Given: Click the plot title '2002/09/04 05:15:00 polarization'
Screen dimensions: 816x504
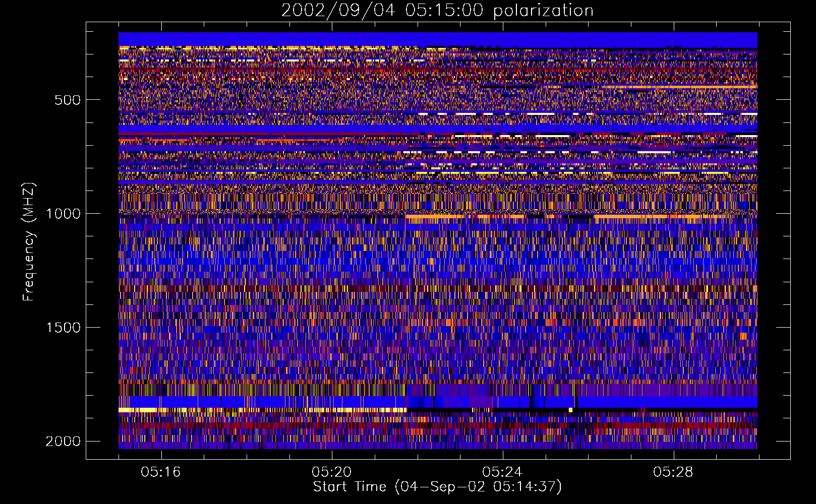Looking at the screenshot, I should click(437, 11).
